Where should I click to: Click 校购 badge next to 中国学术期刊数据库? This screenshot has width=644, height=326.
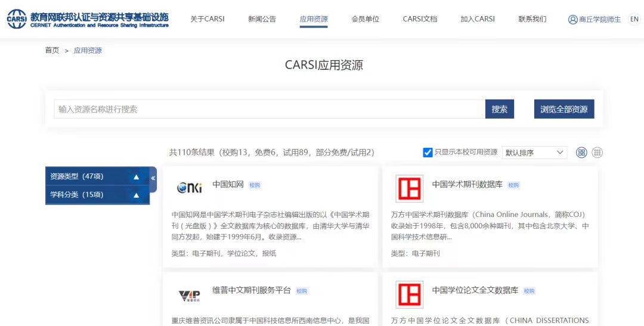513,185
